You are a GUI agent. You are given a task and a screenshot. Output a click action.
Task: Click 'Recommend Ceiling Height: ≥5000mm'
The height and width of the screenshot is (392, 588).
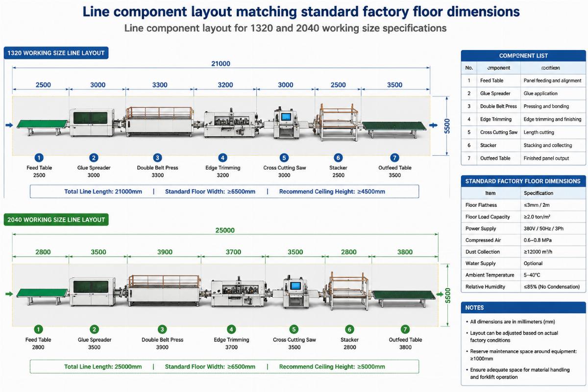[x=332, y=367]
